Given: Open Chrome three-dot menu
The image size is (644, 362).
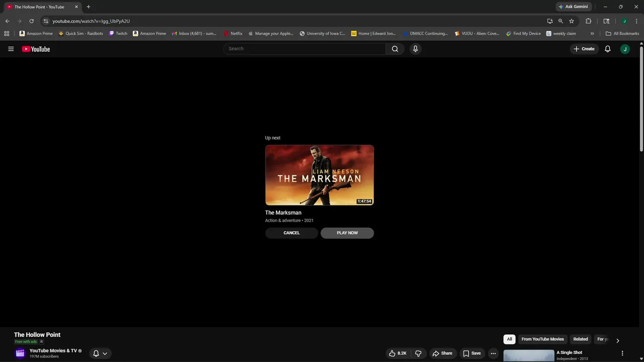Looking at the screenshot, I should pyautogui.click(x=636, y=21).
